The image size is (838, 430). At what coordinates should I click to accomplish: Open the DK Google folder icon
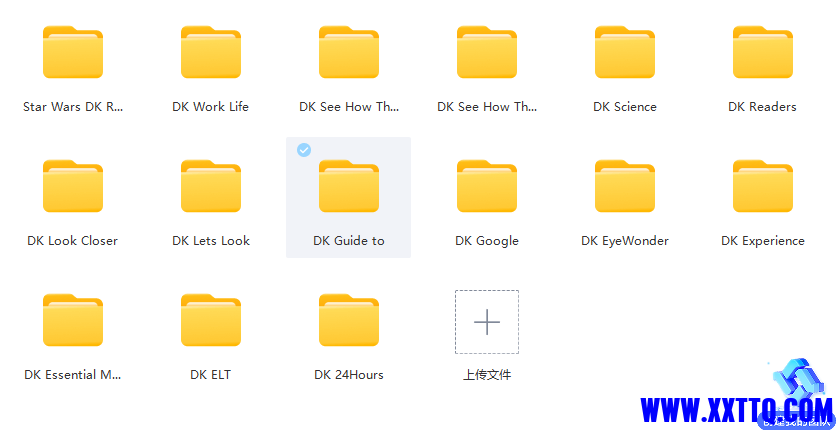coord(487,186)
